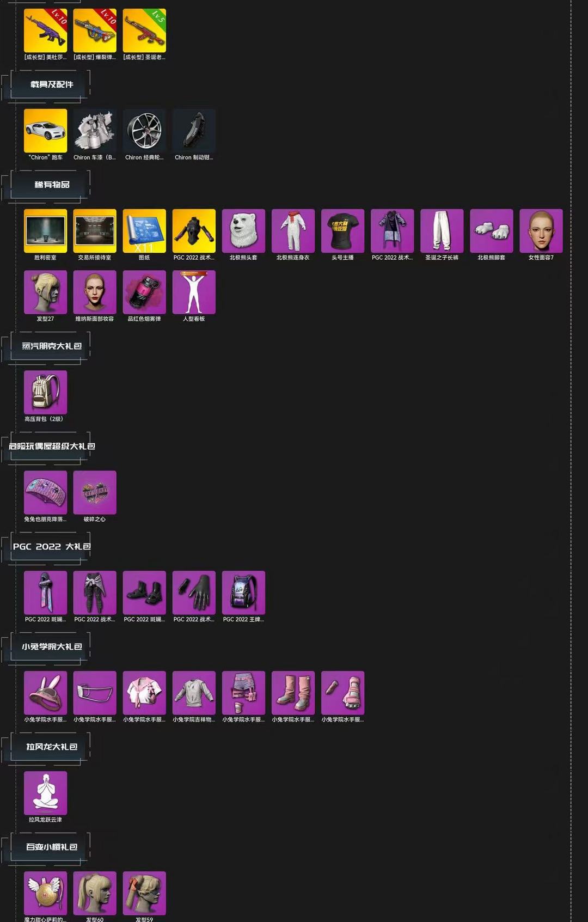Select the human-shaped signboard emote
This screenshot has height=922, width=588.
(194, 292)
